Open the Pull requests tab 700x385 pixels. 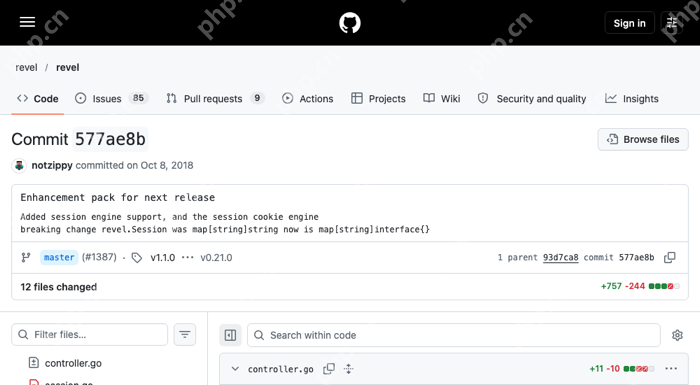pyautogui.click(x=215, y=99)
